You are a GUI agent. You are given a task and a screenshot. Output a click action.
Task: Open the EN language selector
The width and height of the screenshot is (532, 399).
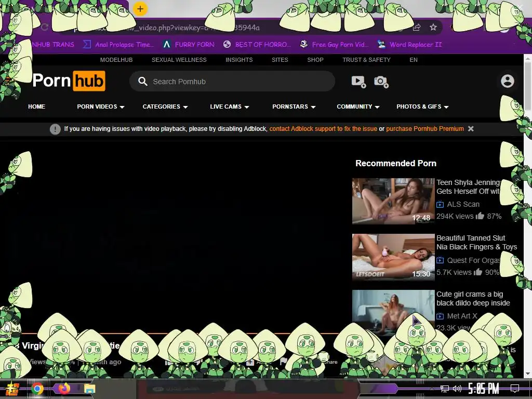pyautogui.click(x=413, y=60)
